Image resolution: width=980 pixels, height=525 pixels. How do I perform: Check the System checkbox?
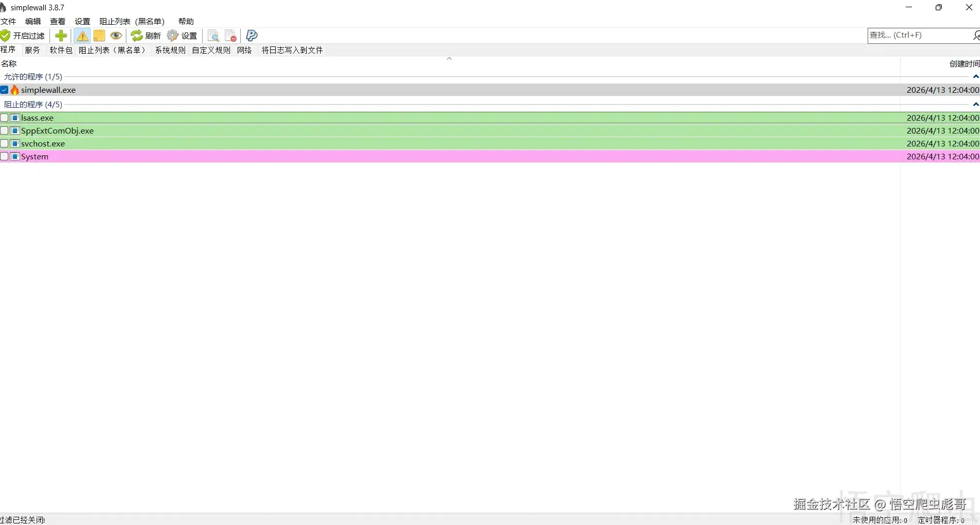point(4,156)
